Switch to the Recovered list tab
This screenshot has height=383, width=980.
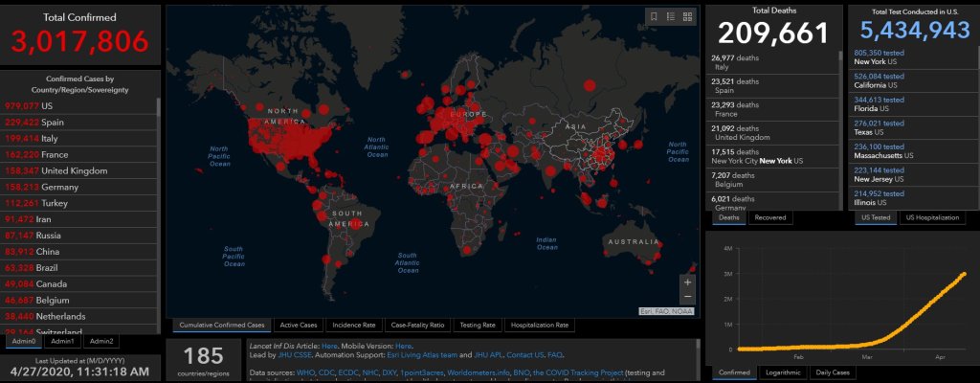pos(771,217)
